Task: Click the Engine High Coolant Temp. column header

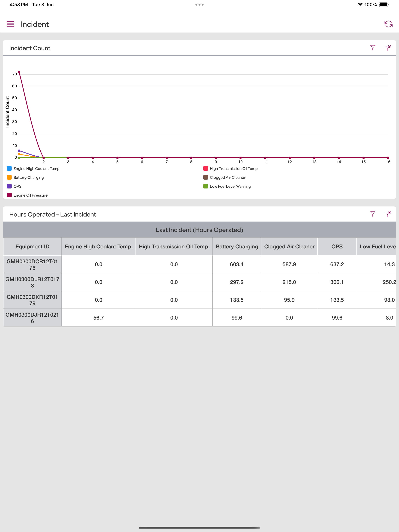Action: (x=99, y=246)
